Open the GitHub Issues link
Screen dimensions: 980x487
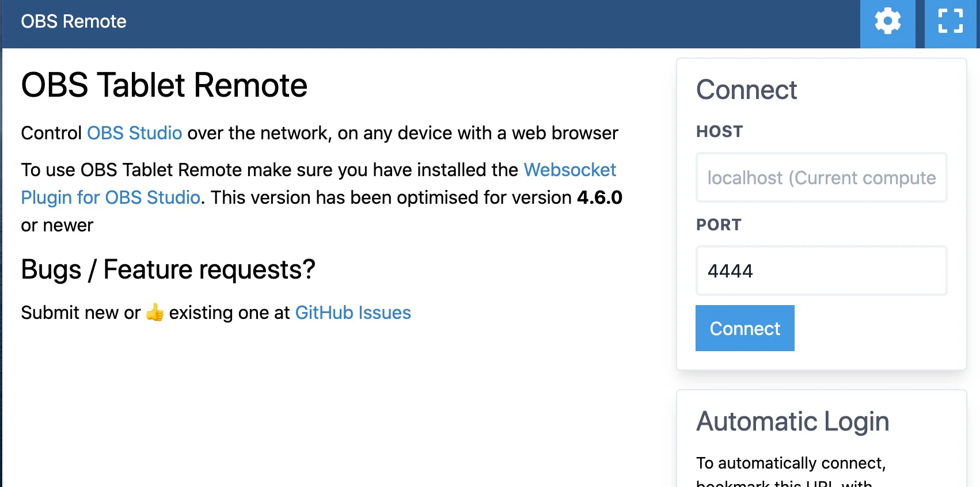(x=353, y=313)
